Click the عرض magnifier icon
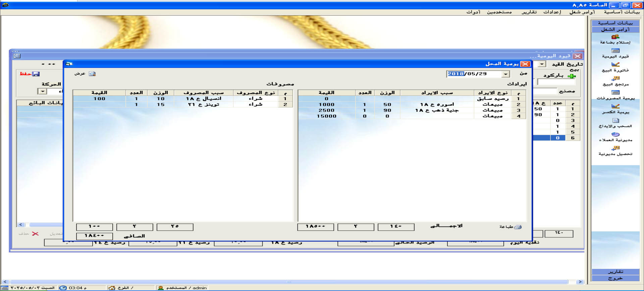Viewport: 644px width, 291px height. pyautogui.click(x=92, y=74)
